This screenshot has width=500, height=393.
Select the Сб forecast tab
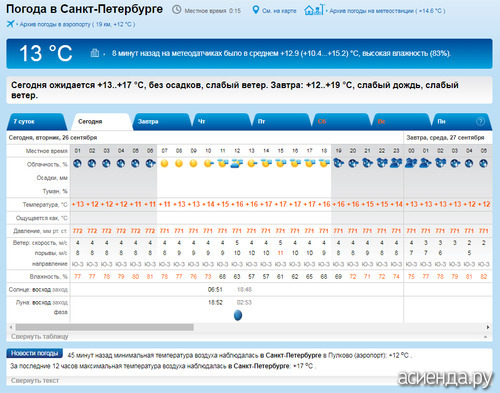(341, 122)
